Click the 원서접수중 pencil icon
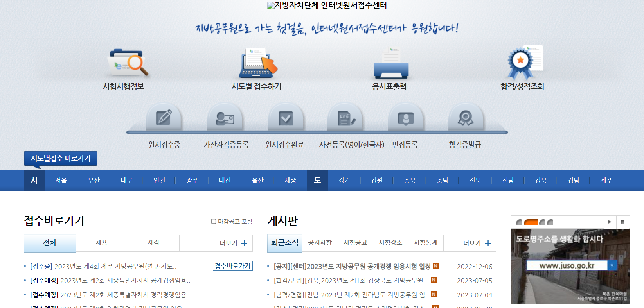 point(164,117)
